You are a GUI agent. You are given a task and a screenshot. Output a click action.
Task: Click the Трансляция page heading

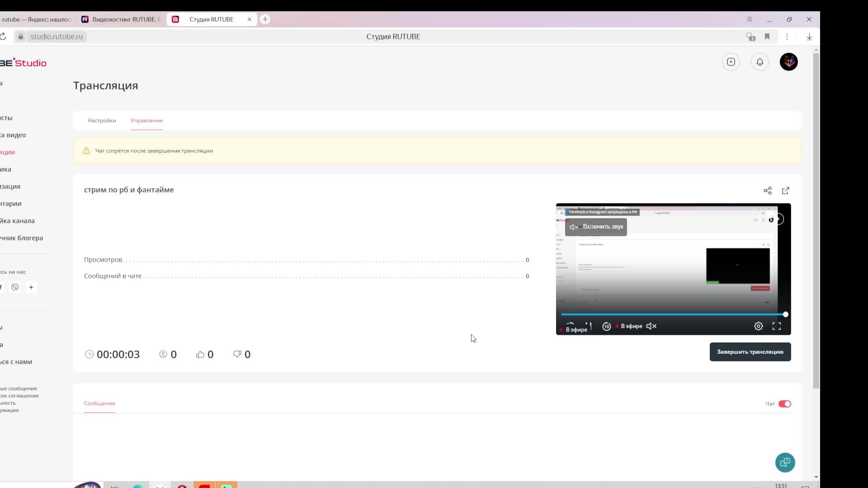(106, 86)
